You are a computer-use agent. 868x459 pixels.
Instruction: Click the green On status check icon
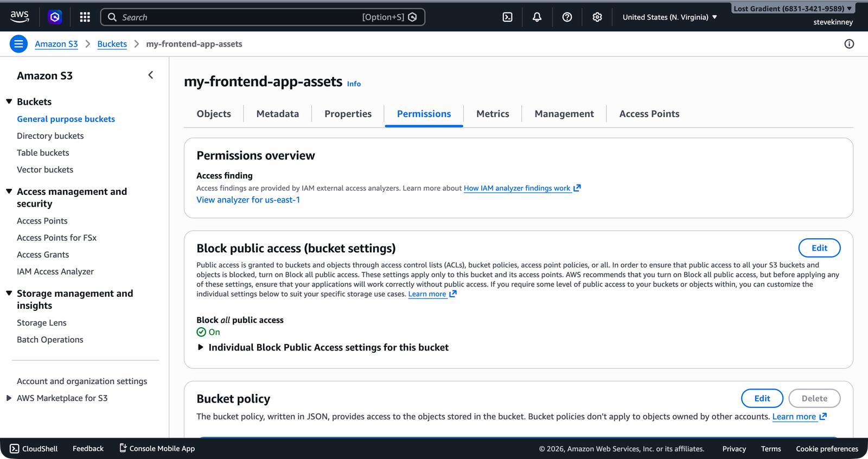(201, 332)
